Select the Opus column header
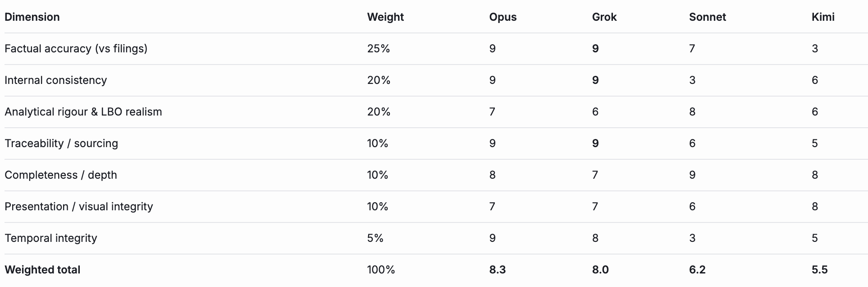The height and width of the screenshot is (287, 868). [x=503, y=17]
